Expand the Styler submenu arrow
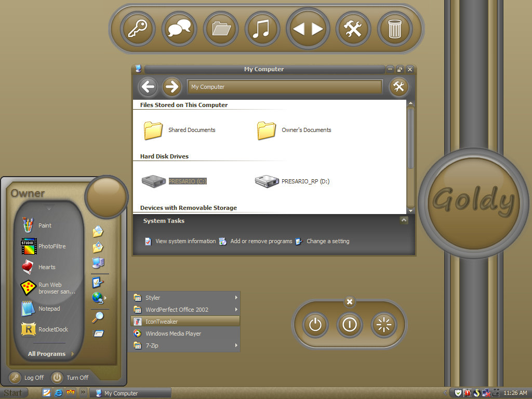Image resolution: width=532 pixels, height=399 pixels. [236, 298]
